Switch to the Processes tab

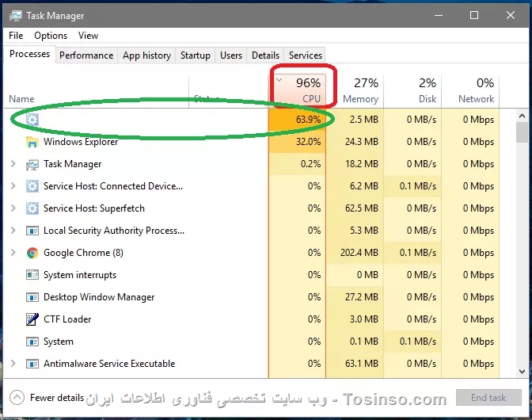[x=29, y=54]
